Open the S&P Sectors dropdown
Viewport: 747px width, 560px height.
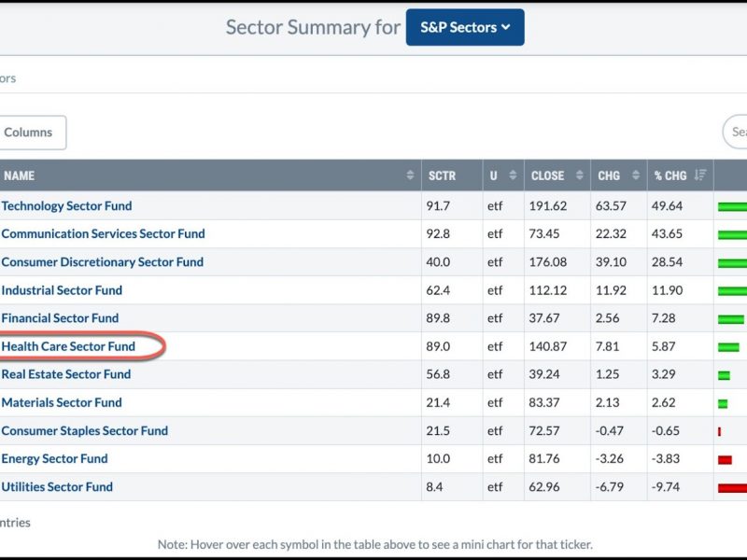465,27
